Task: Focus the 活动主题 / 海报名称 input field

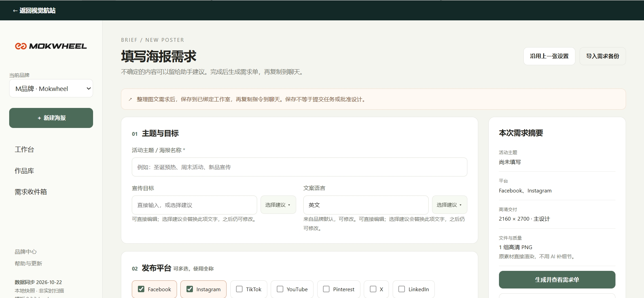Action: [x=299, y=167]
